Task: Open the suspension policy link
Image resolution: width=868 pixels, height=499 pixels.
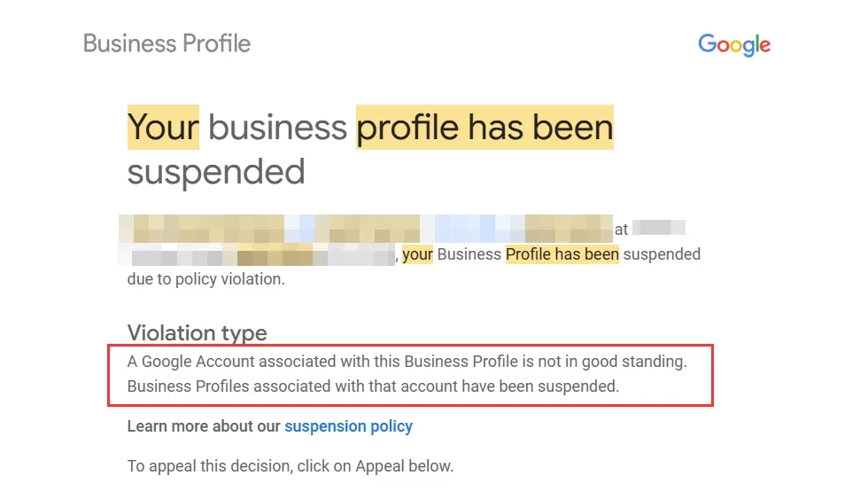Action: tap(348, 426)
